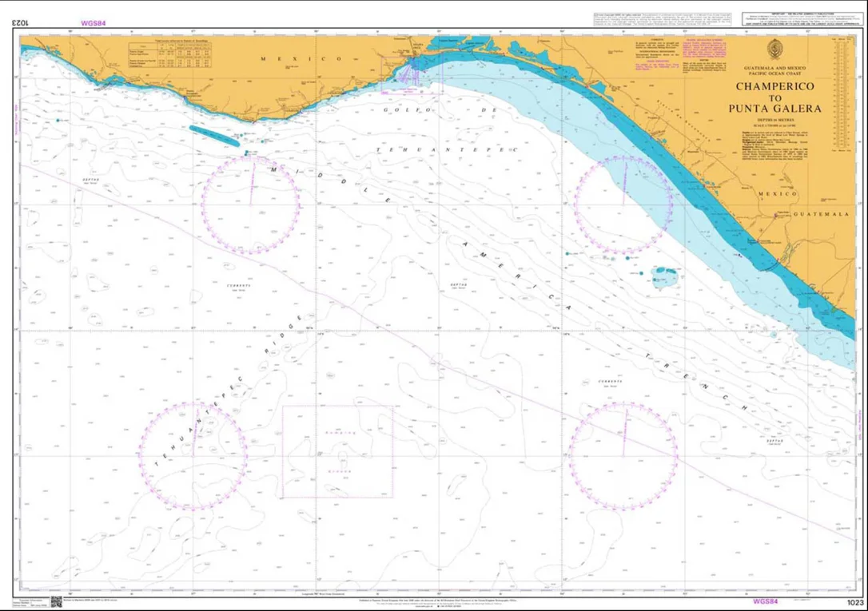Click the dashed magenta Dumping Ground box

coord(337,452)
